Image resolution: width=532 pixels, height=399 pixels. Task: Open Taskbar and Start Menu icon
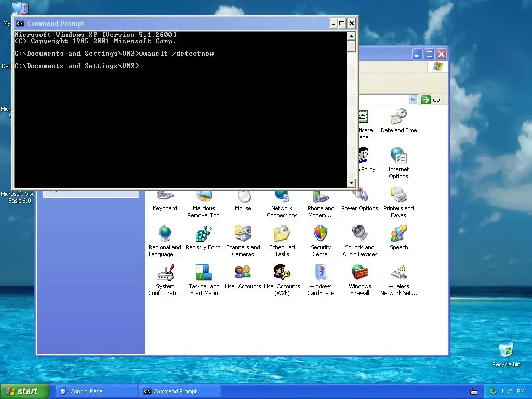[x=204, y=280]
